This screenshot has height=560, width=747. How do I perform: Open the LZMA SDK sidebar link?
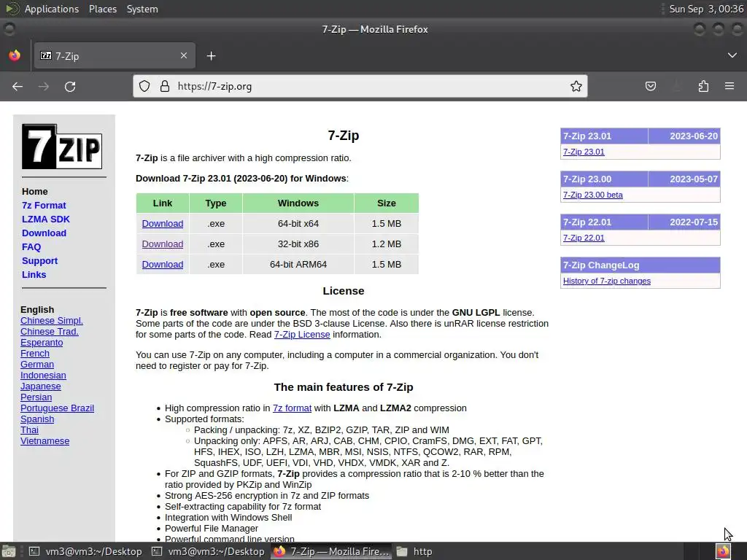46,219
